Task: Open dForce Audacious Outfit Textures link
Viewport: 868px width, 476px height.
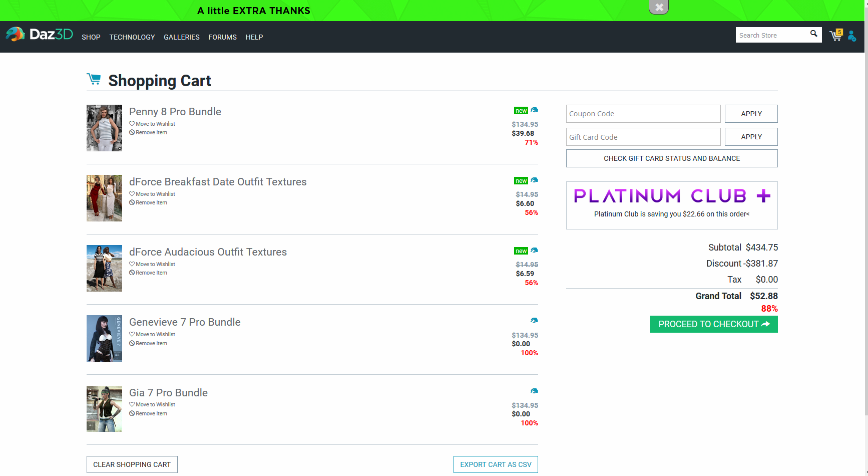Action: [x=208, y=252]
